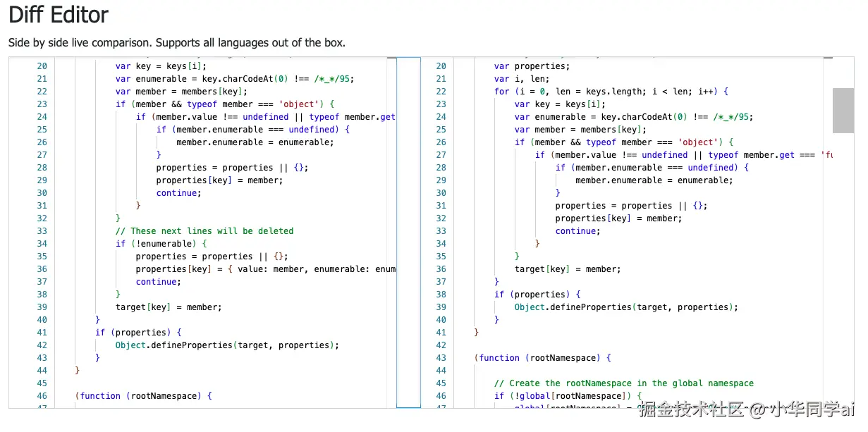This screenshot has height=432, width=868.
Task: Click 'target[key] = member;' in the original editor
Action: point(169,307)
